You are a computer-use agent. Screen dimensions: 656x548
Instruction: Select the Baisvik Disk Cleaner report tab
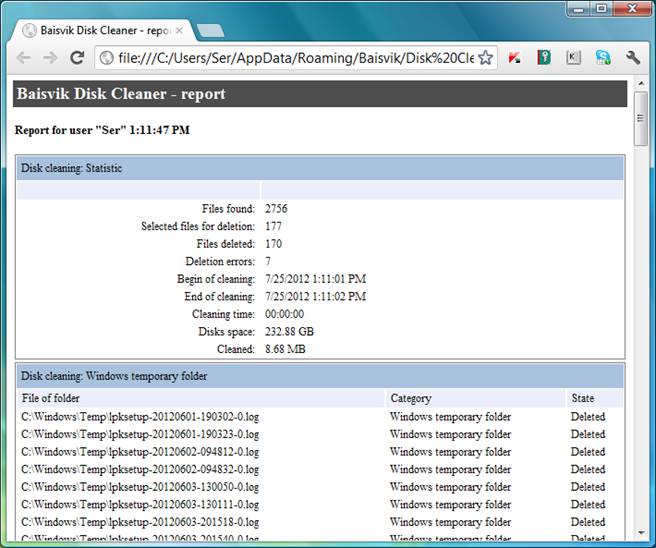[102, 31]
